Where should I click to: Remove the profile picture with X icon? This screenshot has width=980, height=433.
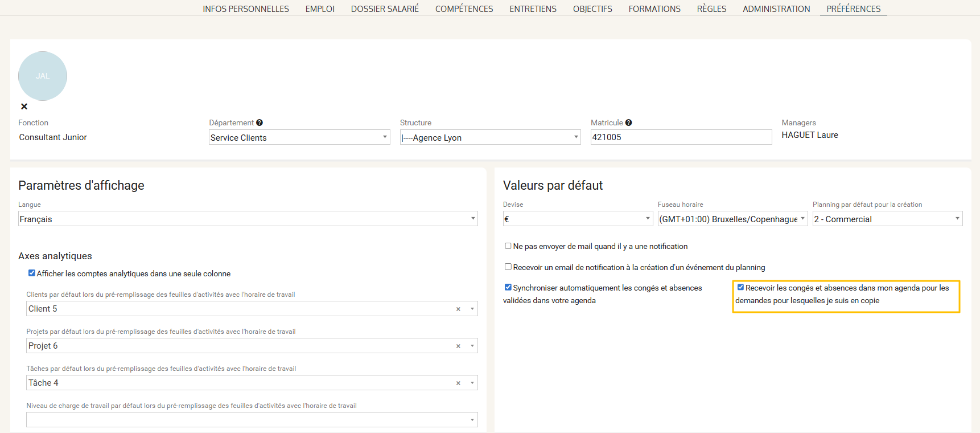pos(24,107)
